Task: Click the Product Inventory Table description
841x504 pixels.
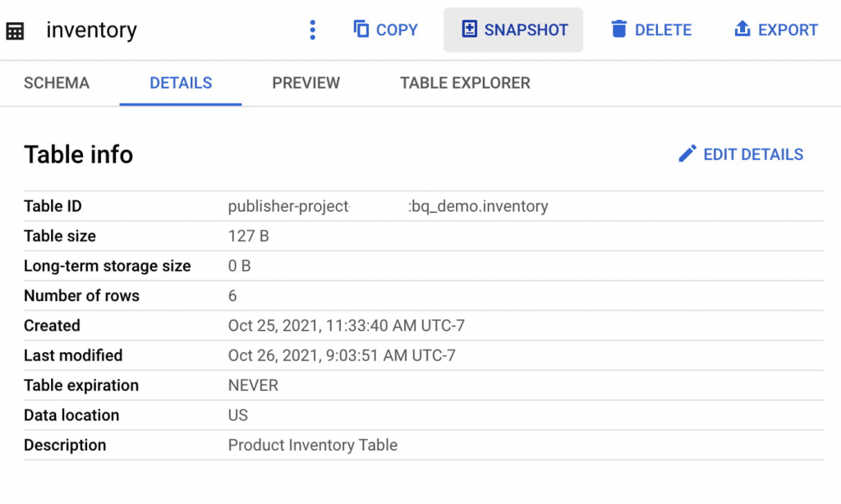Action: (313, 445)
